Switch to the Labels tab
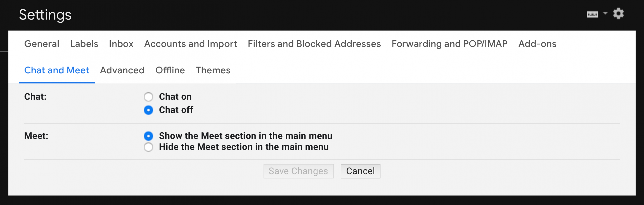 pyautogui.click(x=84, y=44)
